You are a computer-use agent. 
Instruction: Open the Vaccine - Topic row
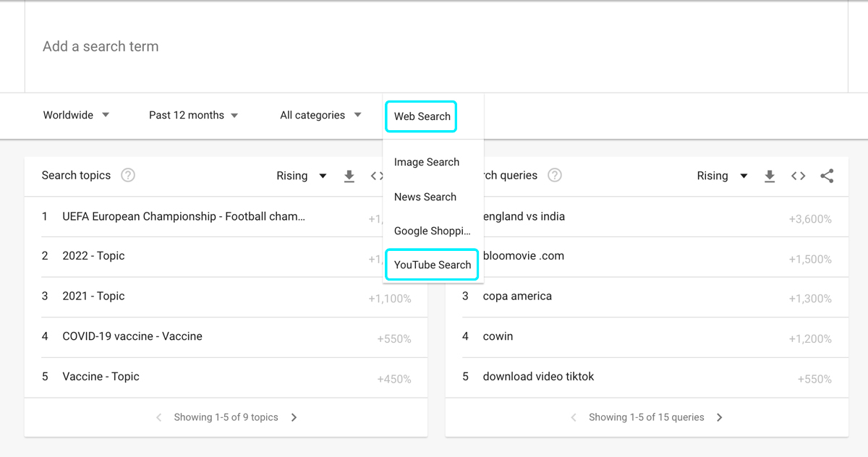coord(101,377)
